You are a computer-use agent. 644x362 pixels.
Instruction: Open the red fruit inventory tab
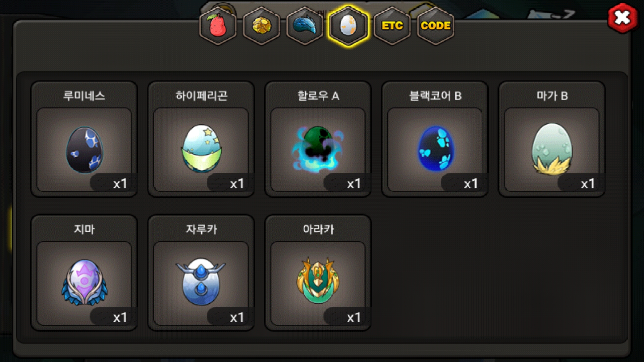click(218, 26)
